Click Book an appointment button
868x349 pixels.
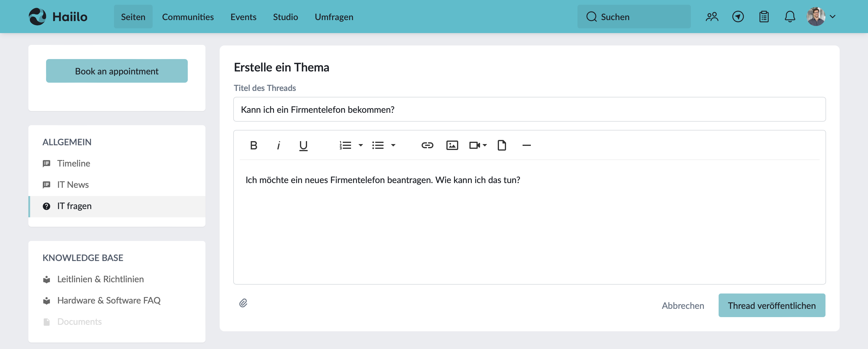coord(117,71)
